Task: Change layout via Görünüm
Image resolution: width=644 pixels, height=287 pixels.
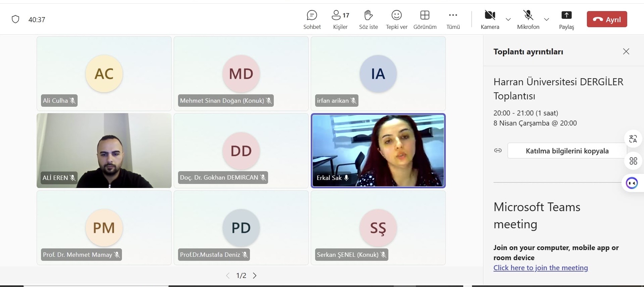Action: [425, 19]
